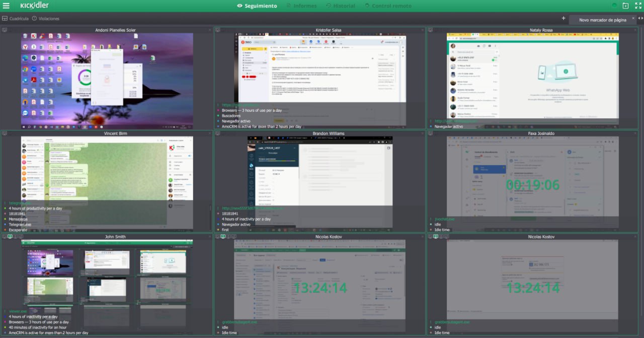Switch to the Violaciones view
The image size is (644, 338).
pos(45,19)
